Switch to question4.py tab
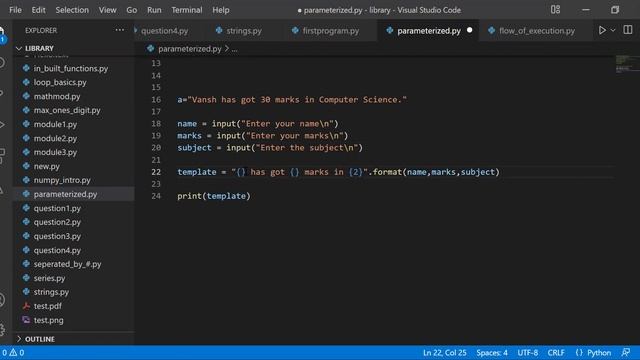 [164, 31]
